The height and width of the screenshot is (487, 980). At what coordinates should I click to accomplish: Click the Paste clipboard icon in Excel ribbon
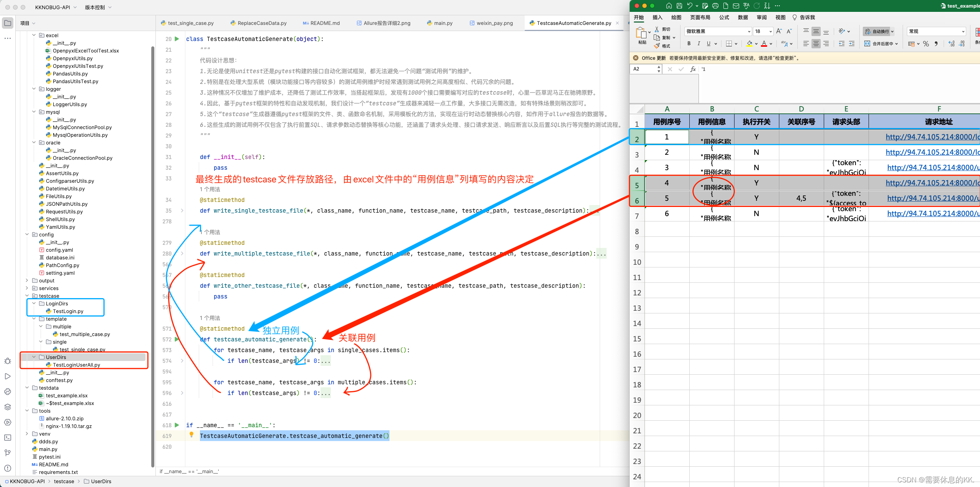[641, 33]
